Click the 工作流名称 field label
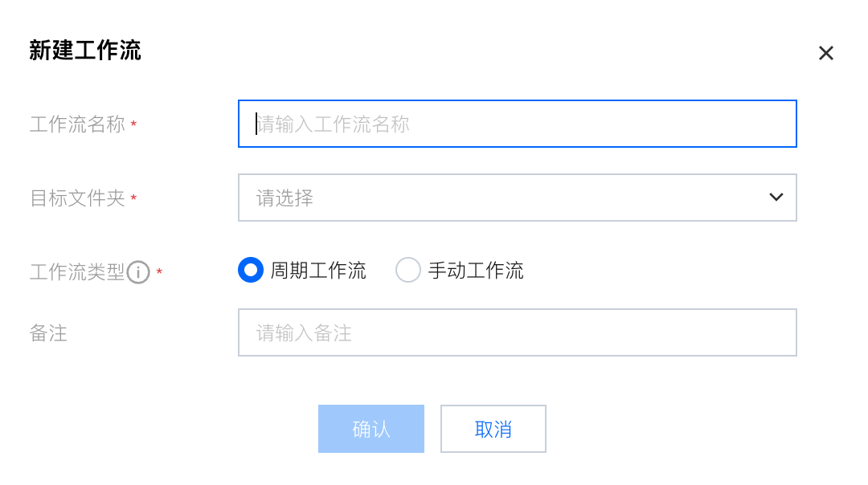The width and height of the screenshot is (868, 485). (x=77, y=124)
